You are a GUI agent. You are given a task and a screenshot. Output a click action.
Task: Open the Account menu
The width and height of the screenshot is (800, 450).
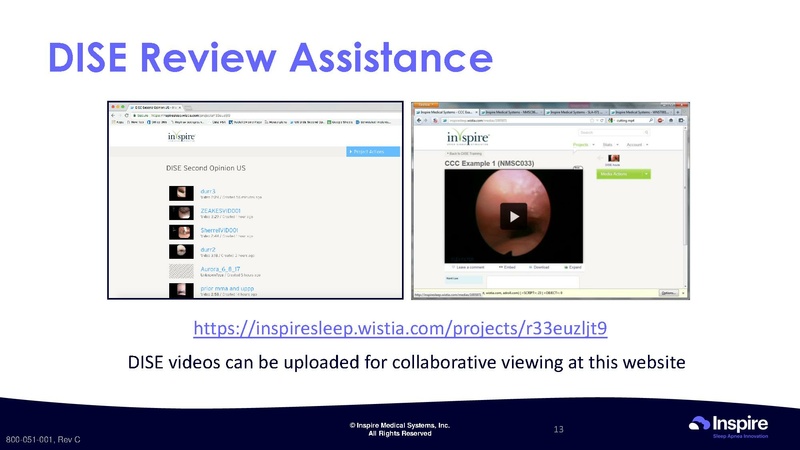[635, 146]
